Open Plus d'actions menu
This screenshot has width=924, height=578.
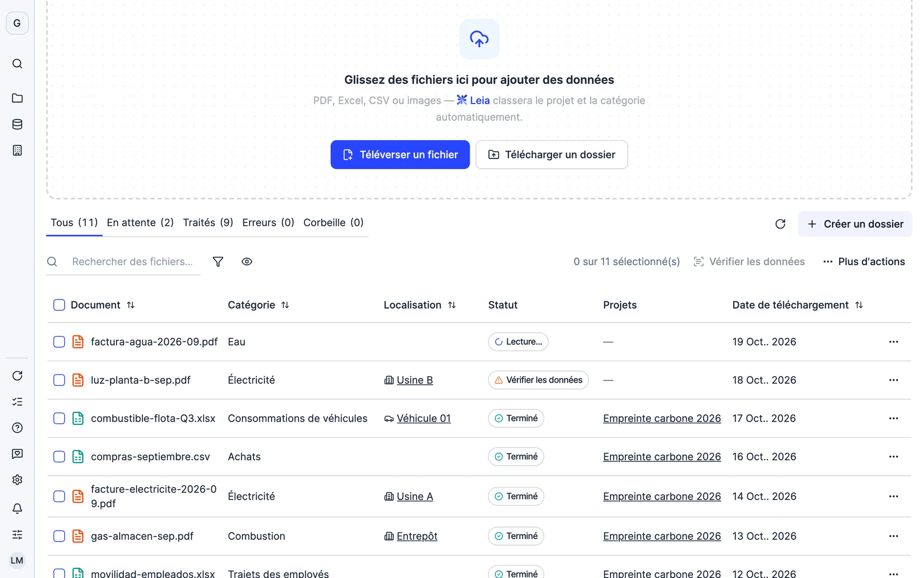[x=864, y=262]
